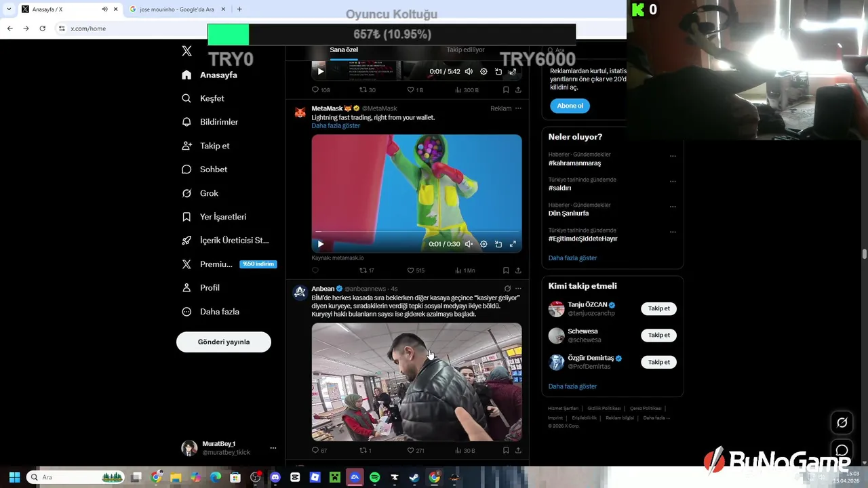
Task: Bookmark the top post with 300 B views
Action: [x=506, y=89]
